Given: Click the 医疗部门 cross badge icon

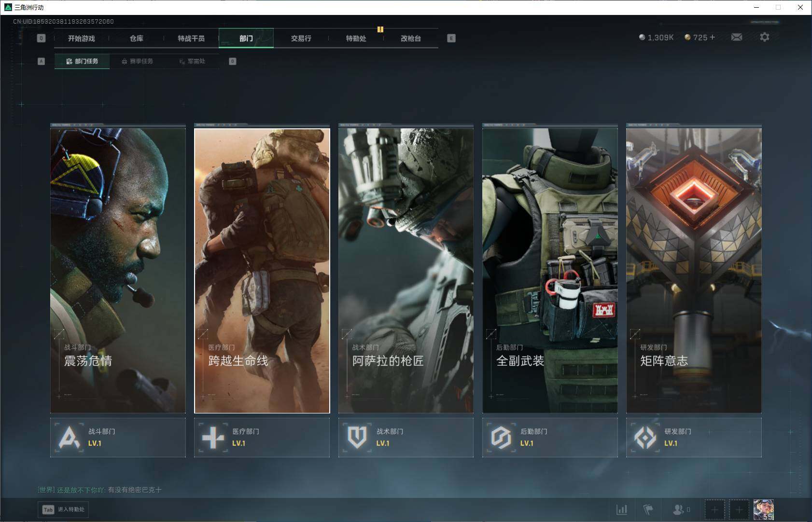Looking at the screenshot, I should coord(213,438).
